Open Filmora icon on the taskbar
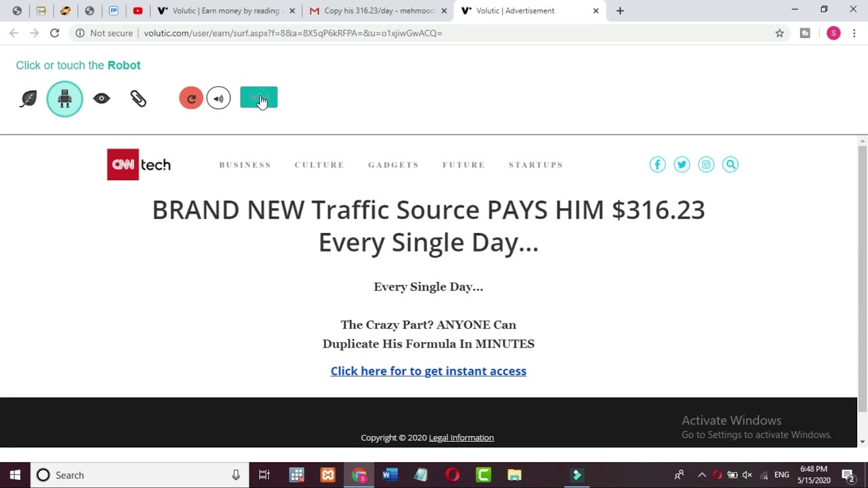This screenshot has width=868, height=488. [x=577, y=475]
